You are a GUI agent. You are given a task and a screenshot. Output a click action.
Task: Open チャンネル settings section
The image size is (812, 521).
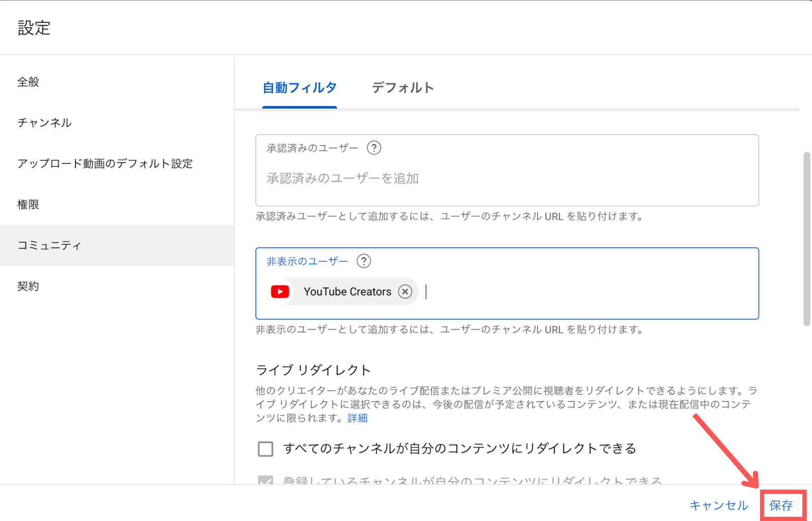pyautogui.click(x=117, y=123)
